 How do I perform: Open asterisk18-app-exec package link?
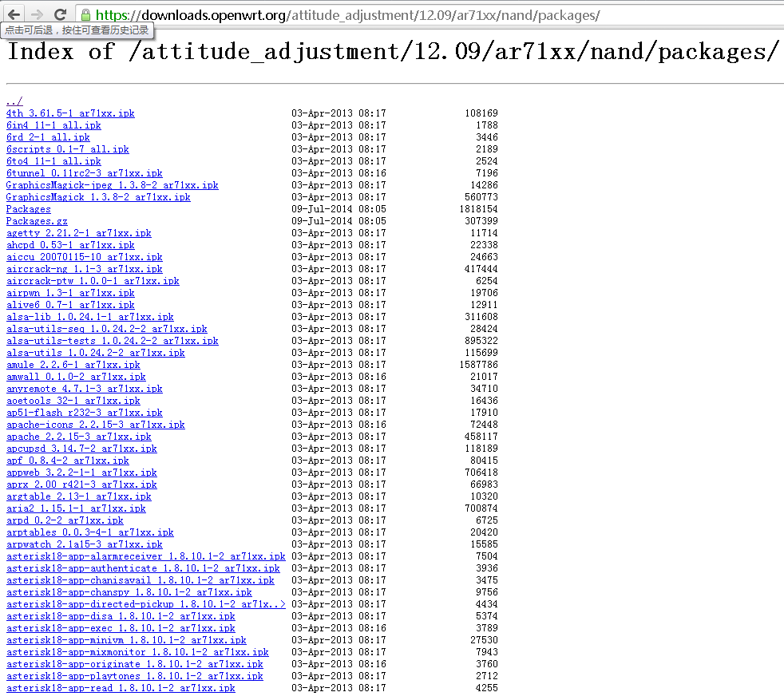click(121, 629)
